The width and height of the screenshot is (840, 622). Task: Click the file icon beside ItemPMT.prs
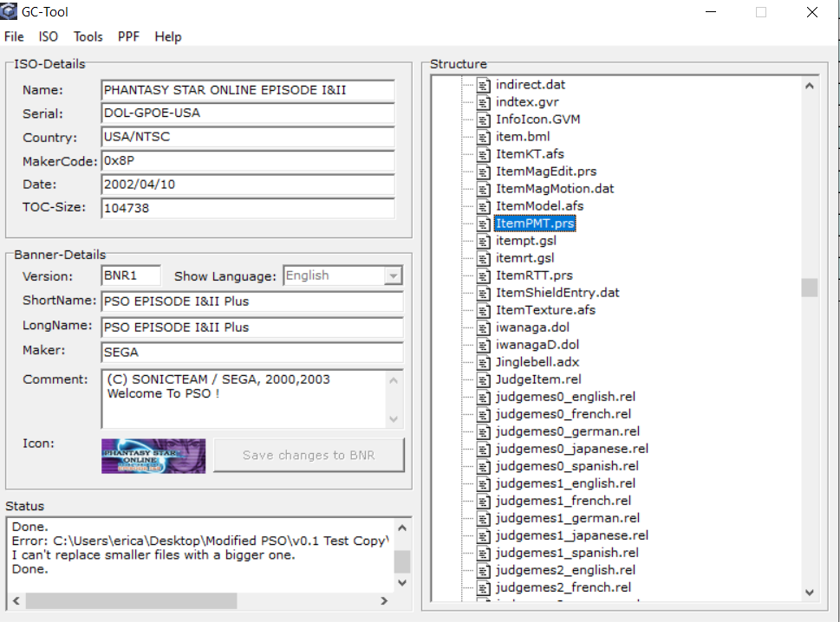coord(483,224)
